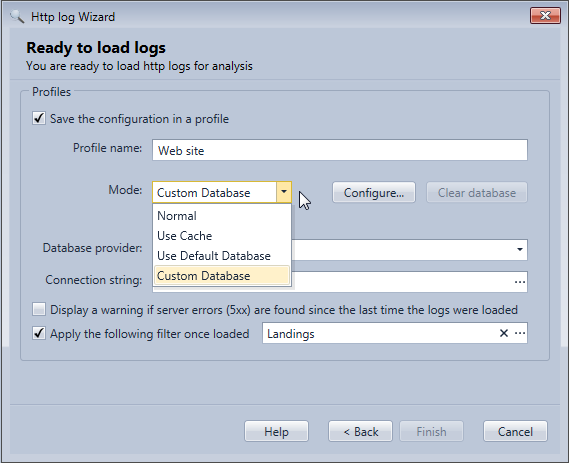Collapse the Mode combo box arrow
This screenshot has width=569, height=463.
click(284, 192)
